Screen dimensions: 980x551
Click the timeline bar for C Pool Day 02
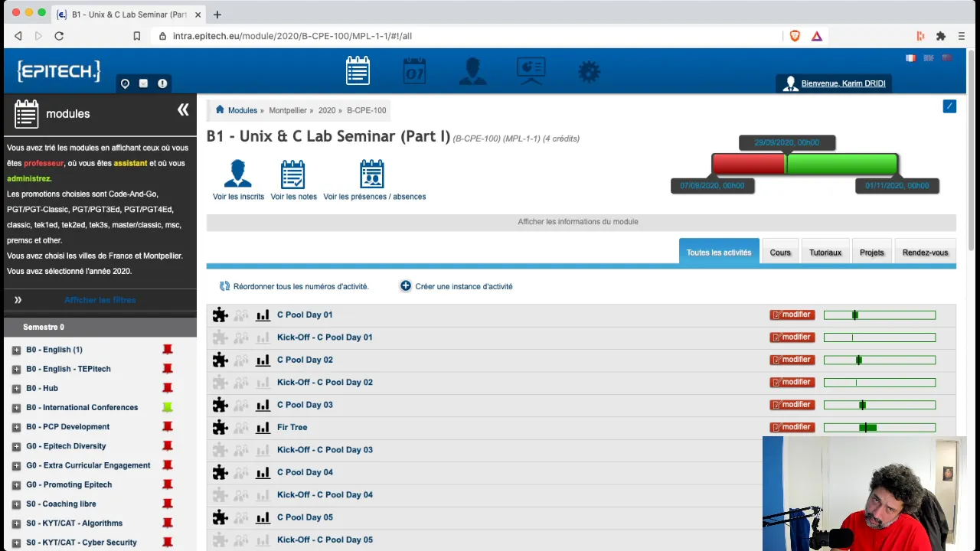coord(880,360)
